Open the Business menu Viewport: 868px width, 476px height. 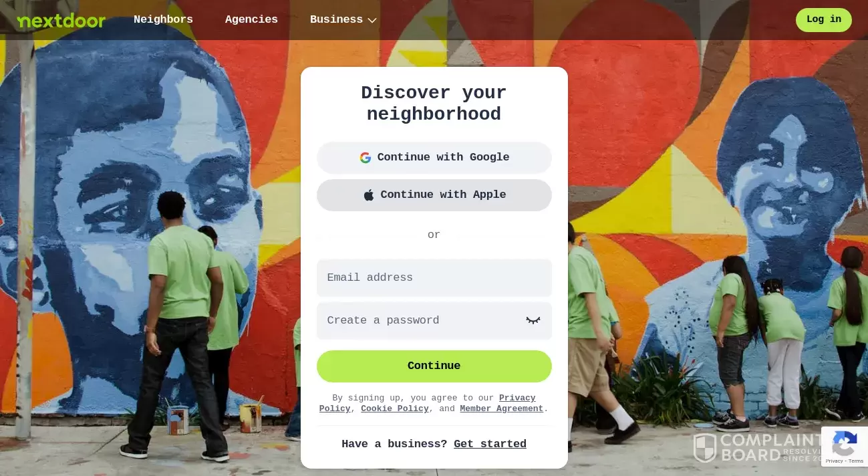tap(343, 19)
